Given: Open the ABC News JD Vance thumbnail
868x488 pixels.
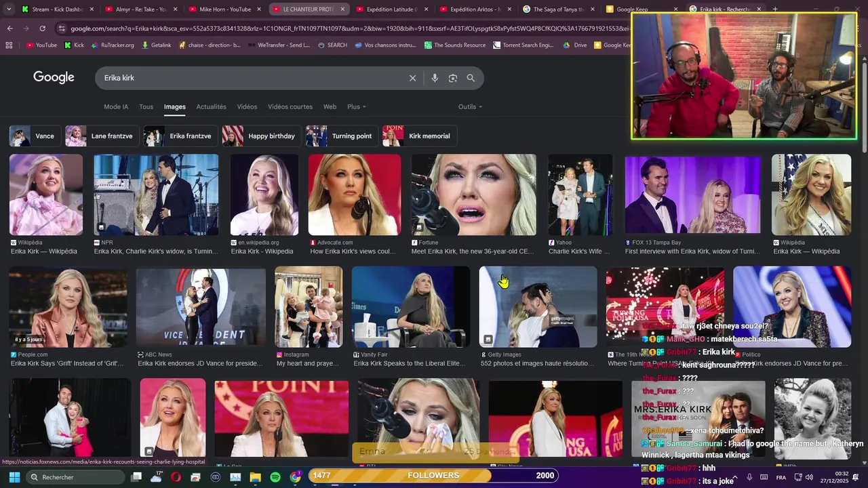Looking at the screenshot, I should click(201, 307).
